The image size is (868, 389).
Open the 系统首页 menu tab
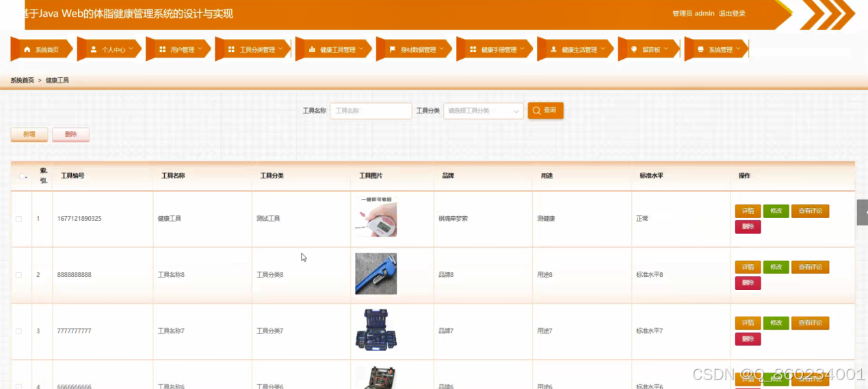click(x=41, y=49)
